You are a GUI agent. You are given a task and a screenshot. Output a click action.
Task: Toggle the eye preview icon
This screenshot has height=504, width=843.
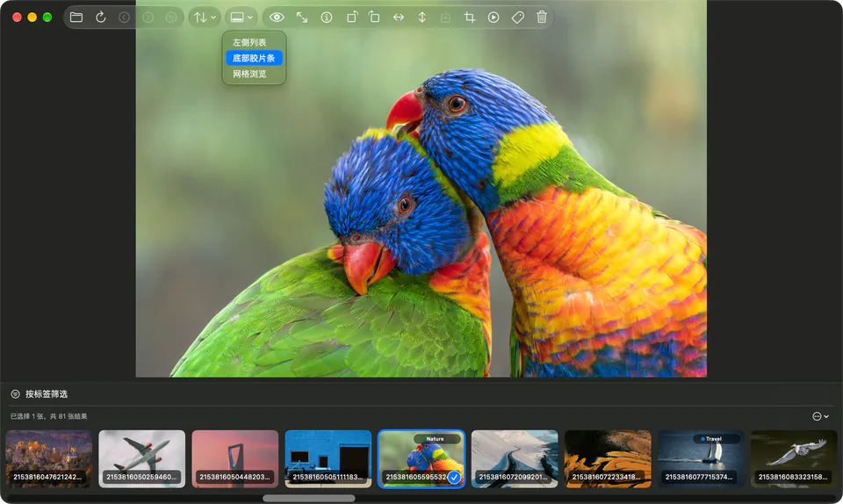coord(277,18)
